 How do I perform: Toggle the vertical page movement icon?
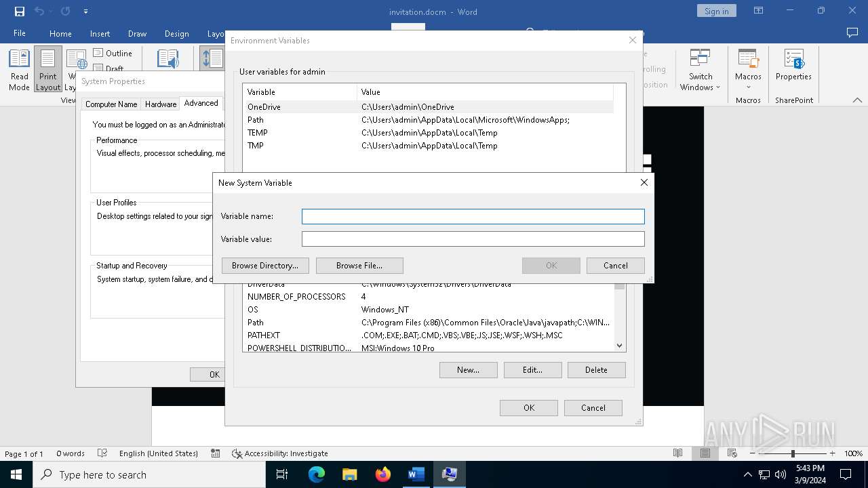tap(212, 58)
